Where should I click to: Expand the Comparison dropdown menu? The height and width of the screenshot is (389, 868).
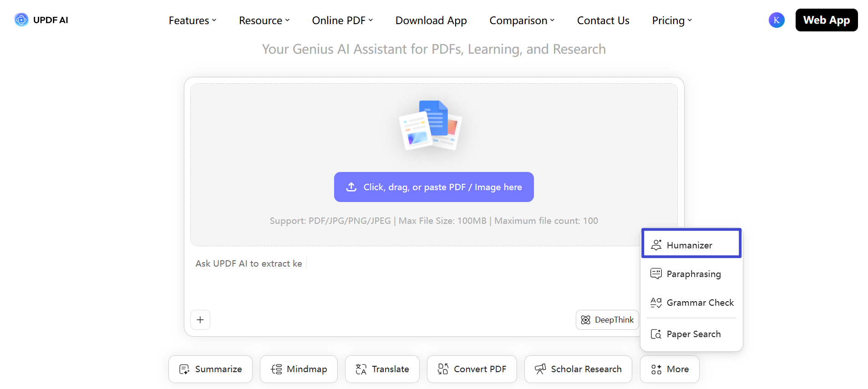[x=522, y=20]
